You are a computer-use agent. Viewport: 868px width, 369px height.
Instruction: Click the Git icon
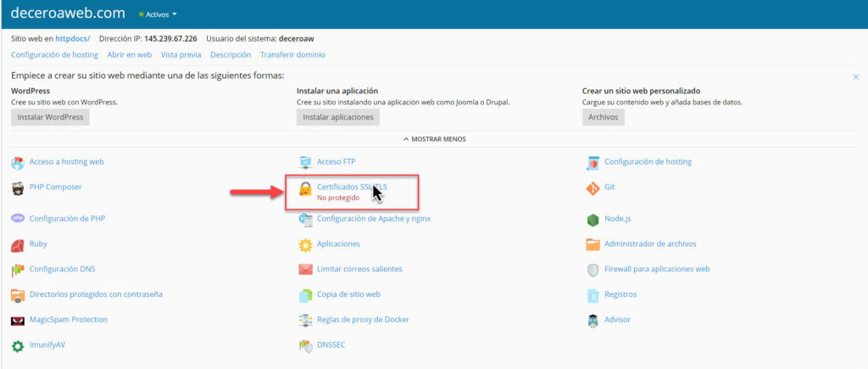point(593,188)
